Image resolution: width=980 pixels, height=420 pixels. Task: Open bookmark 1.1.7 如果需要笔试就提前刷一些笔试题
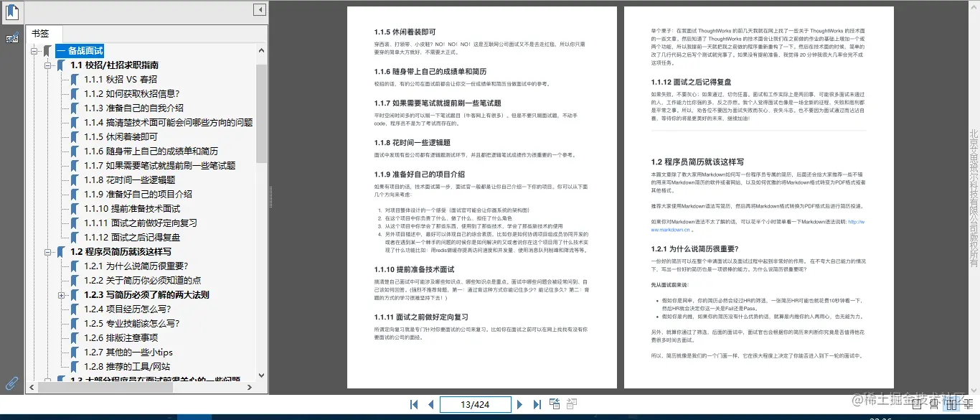click(x=159, y=166)
